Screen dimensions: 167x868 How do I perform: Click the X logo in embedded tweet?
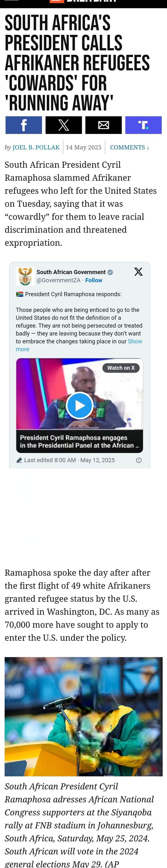(x=138, y=272)
